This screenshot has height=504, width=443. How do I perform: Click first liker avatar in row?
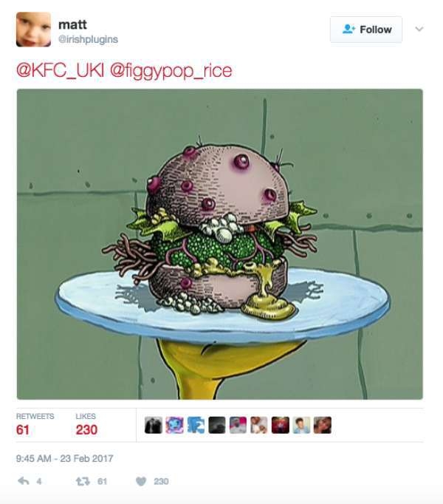[x=154, y=425]
